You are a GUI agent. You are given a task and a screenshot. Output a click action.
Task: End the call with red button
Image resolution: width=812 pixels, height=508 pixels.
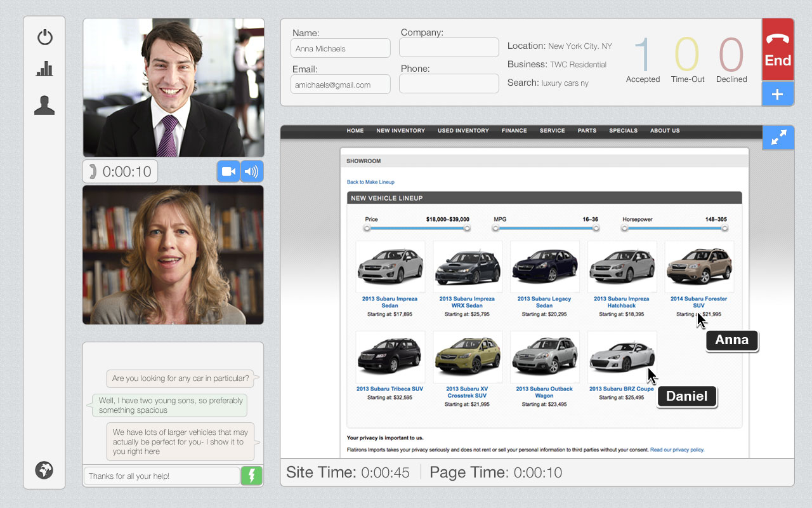[x=778, y=50]
